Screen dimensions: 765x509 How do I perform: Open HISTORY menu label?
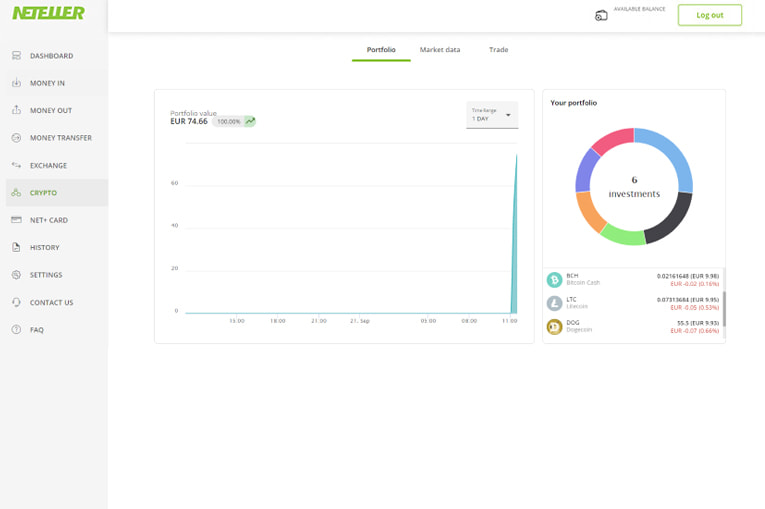44,247
